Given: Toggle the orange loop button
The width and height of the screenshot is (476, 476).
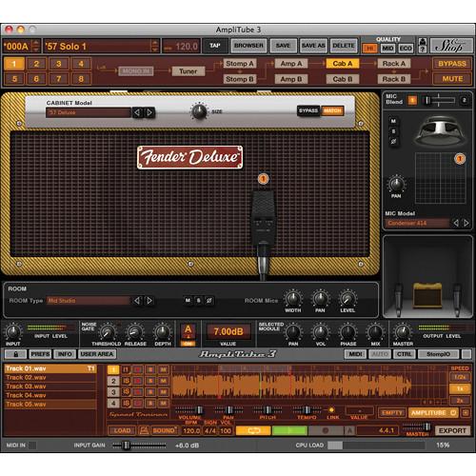Looking at the screenshot, I should coord(253,430).
